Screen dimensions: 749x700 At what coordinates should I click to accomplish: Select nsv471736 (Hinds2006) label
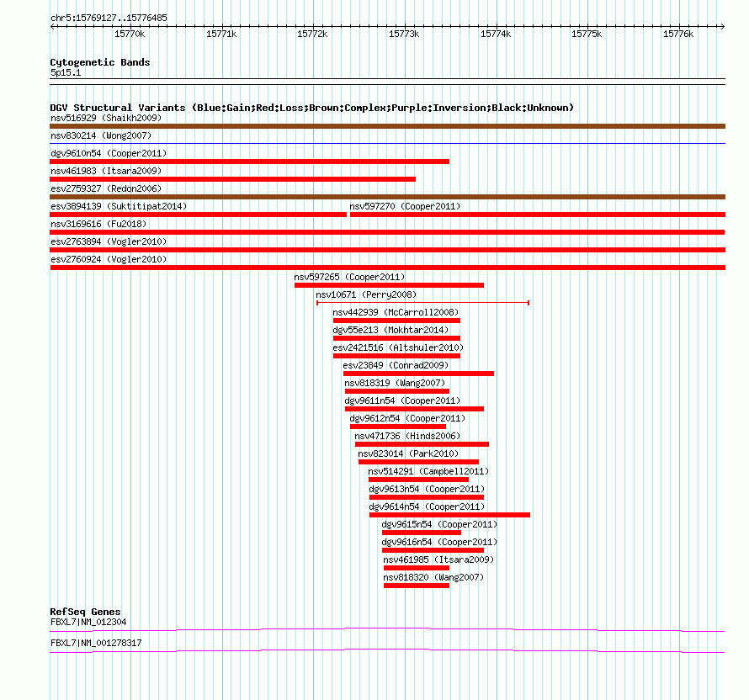point(407,436)
